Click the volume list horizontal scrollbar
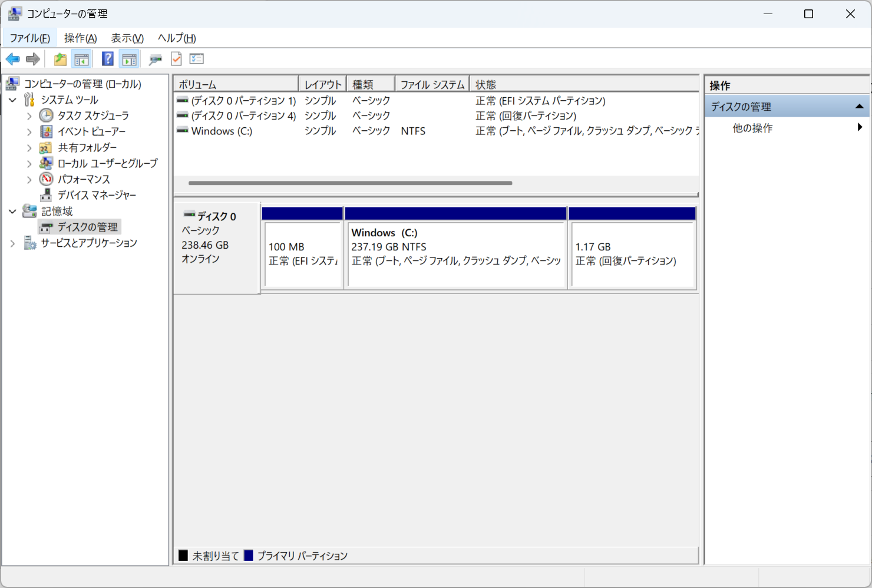The width and height of the screenshot is (872, 588). click(x=350, y=183)
